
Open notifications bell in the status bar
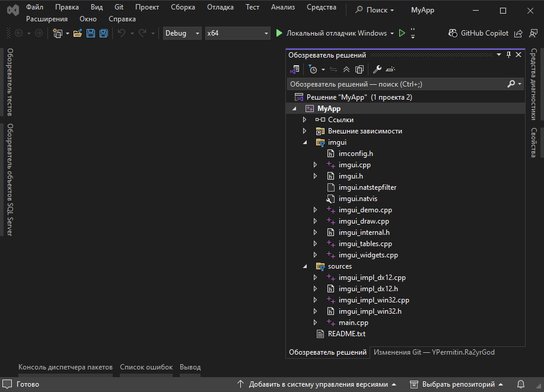[521, 384]
